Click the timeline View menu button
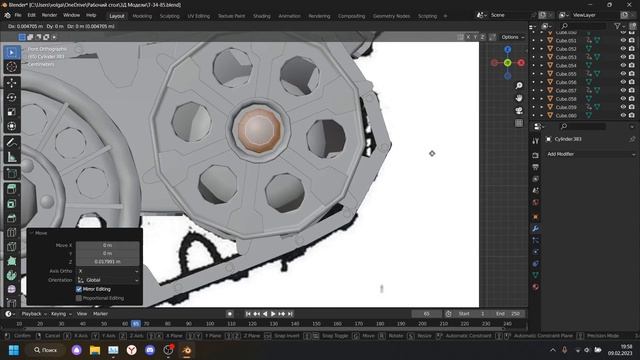This screenshot has height=360, width=640. pyautogui.click(x=82, y=314)
